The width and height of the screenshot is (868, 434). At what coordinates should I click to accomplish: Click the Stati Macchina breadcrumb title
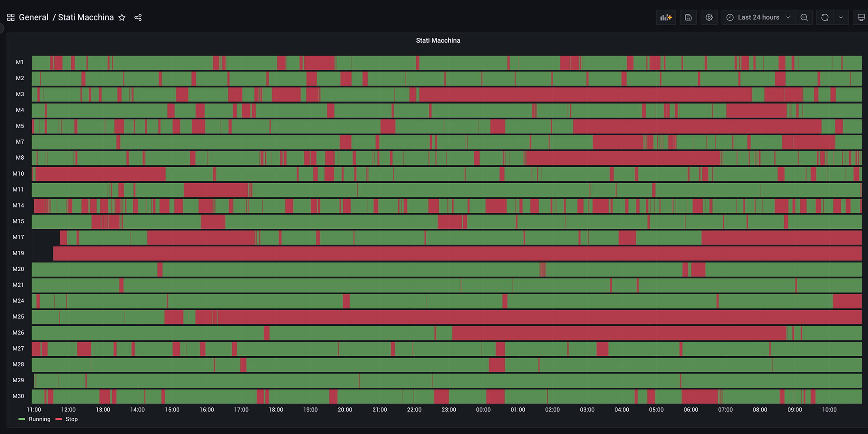[x=86, y=17]
